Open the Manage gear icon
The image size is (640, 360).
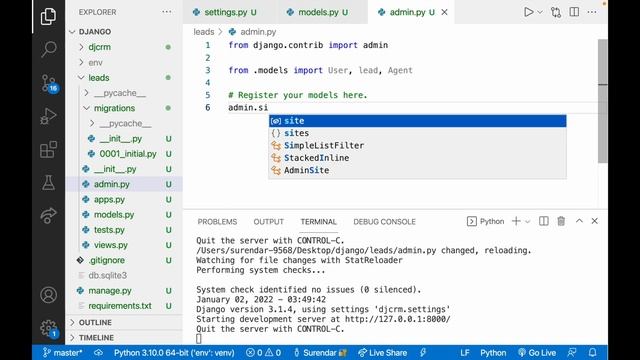[49, 328]
